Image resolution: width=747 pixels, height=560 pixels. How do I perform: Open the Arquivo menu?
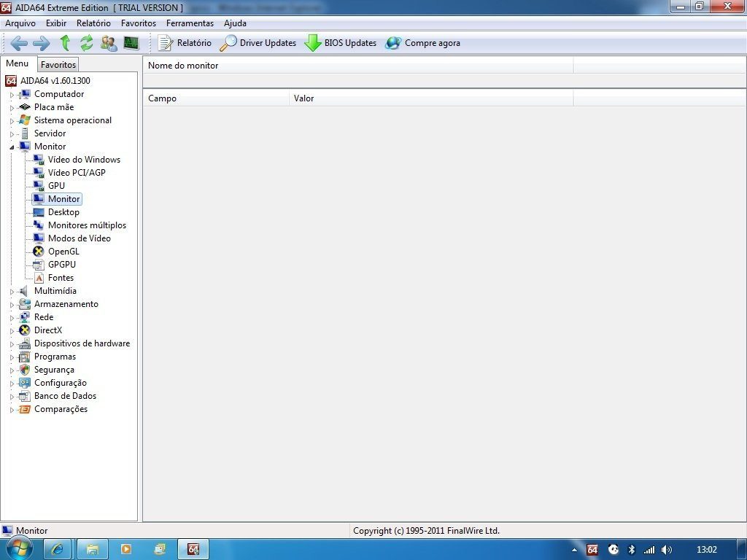(20, 23)
